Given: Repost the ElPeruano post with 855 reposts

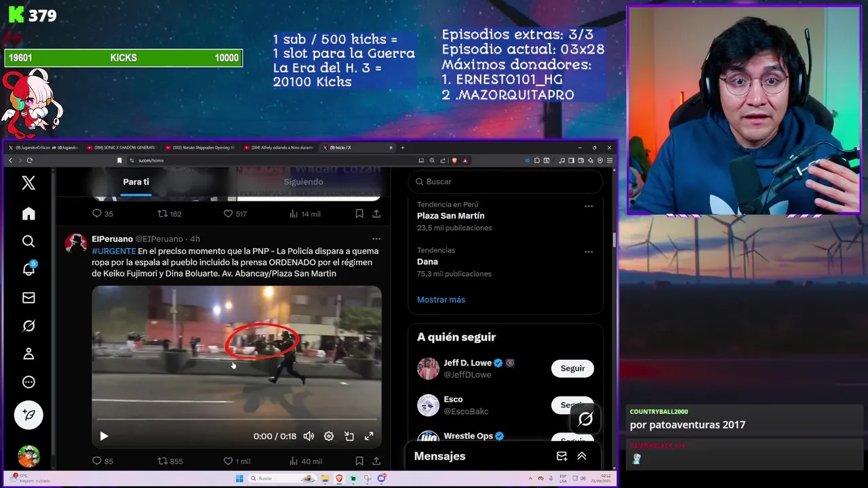Looking at the screenshot, I should (x=170, y=461).
